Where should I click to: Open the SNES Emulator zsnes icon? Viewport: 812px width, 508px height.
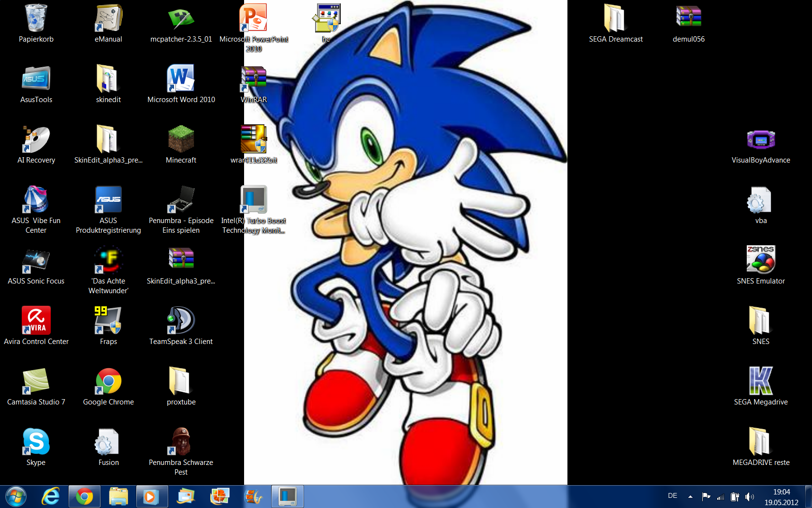coord(761,260)
